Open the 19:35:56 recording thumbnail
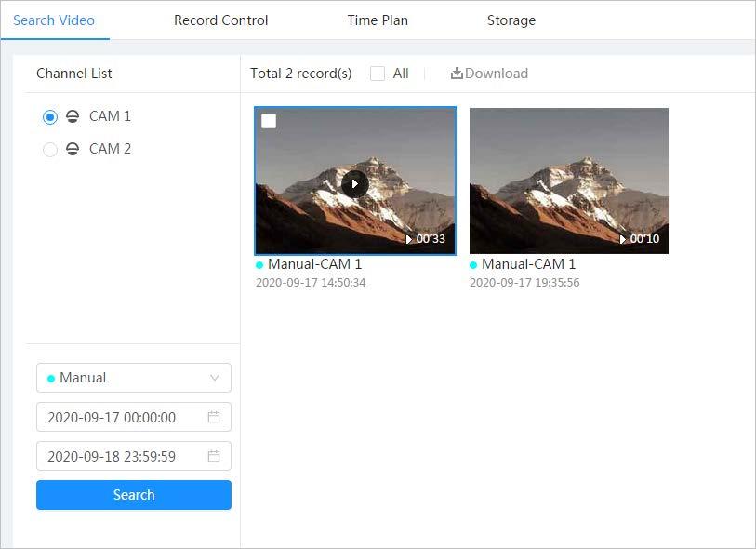The height and width of the screenshot is (549, 756). tap(569, 181)
